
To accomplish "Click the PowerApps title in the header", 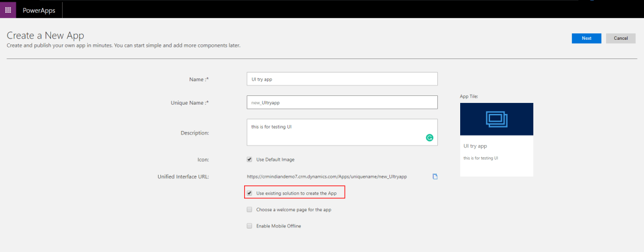I will coord(39,9).
